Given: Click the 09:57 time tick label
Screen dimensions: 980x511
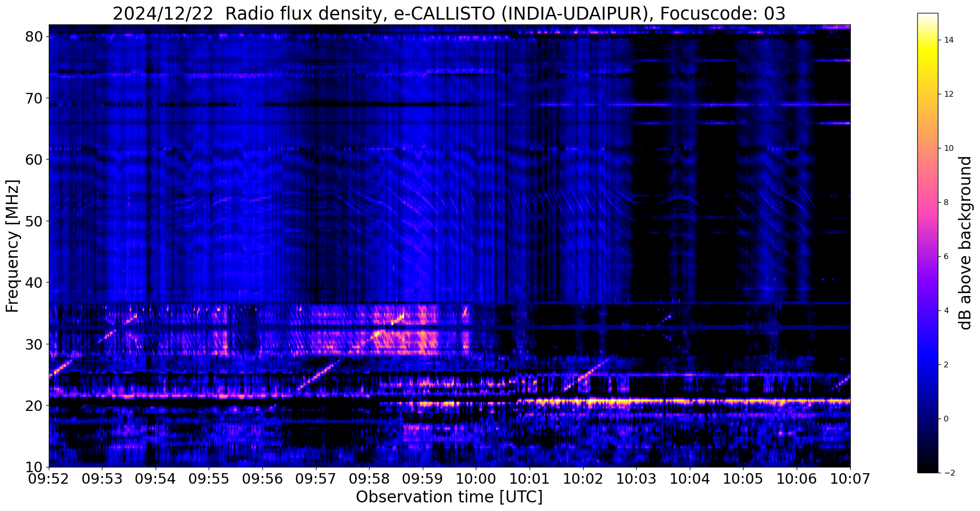Looking at the screenshot, I should tap(316, 479).
